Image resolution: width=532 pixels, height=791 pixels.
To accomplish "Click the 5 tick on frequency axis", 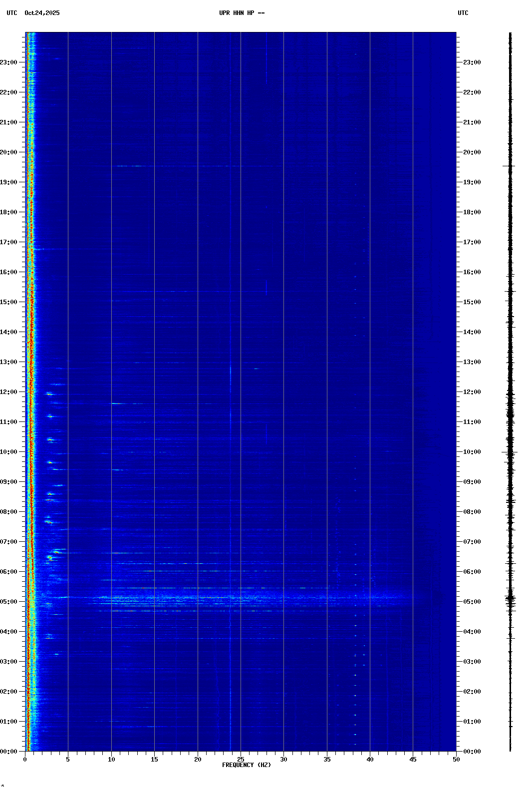I will [x=68, y=760].
